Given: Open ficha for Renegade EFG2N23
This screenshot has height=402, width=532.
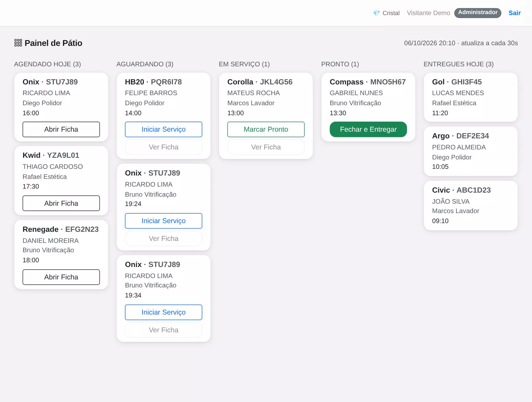Looking at the screenshot, I should point(61,277).
